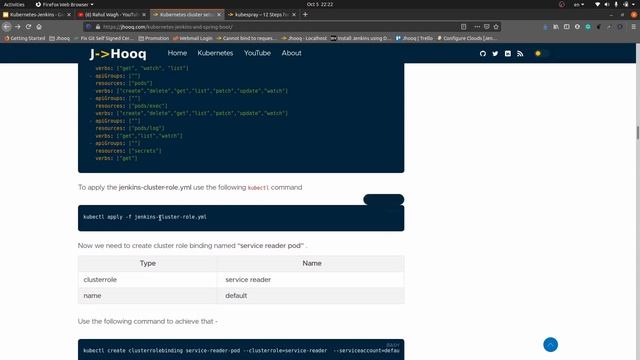Open the Wi-Fi network indicator
The image size is (640, 360).
597,4
